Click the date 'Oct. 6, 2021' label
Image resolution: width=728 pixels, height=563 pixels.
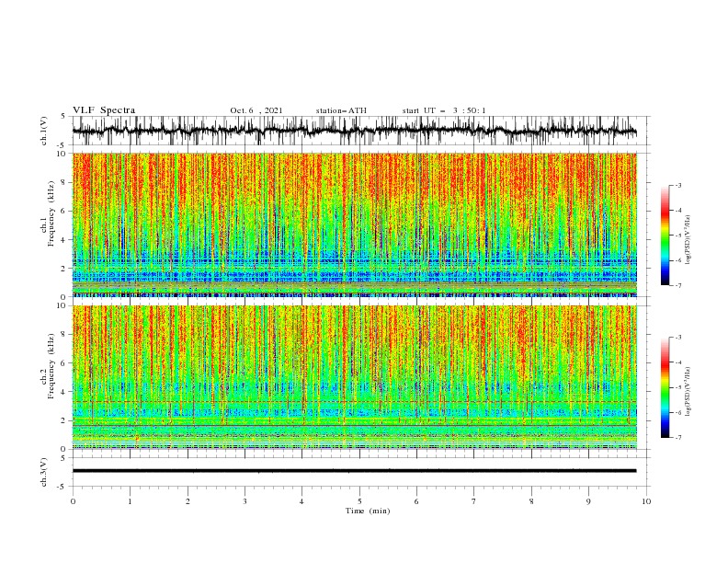coord(256,110)
